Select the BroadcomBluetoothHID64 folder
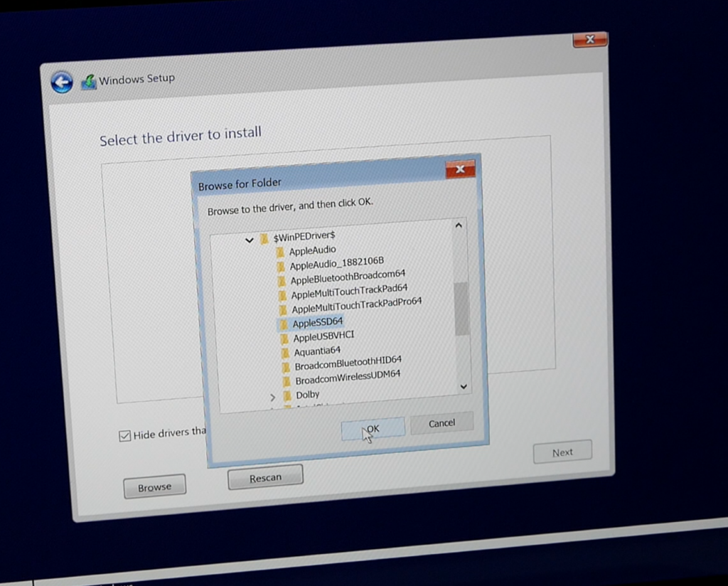Screen dimensions: 728x586 (348, 363)
